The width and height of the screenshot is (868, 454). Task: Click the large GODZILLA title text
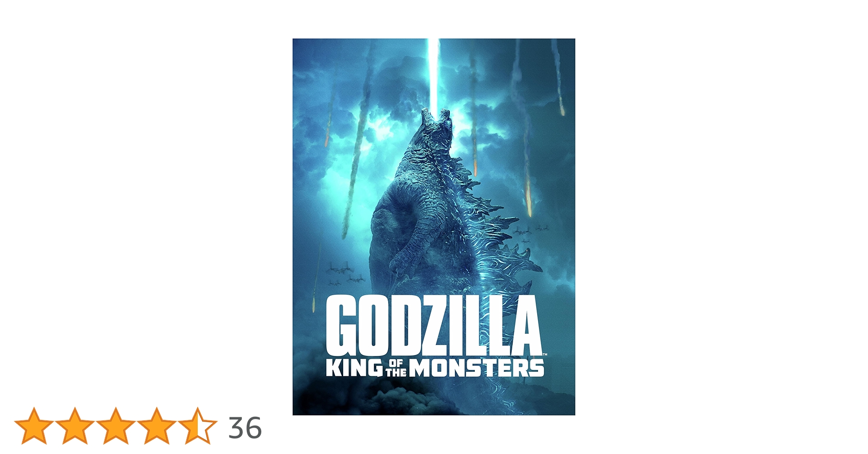[434, 326]
